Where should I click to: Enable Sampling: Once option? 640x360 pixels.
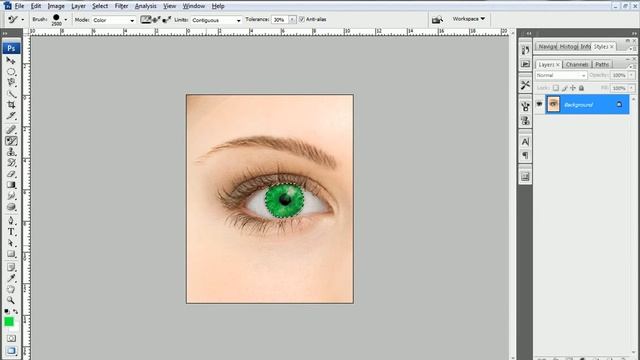tap(156, 20)
